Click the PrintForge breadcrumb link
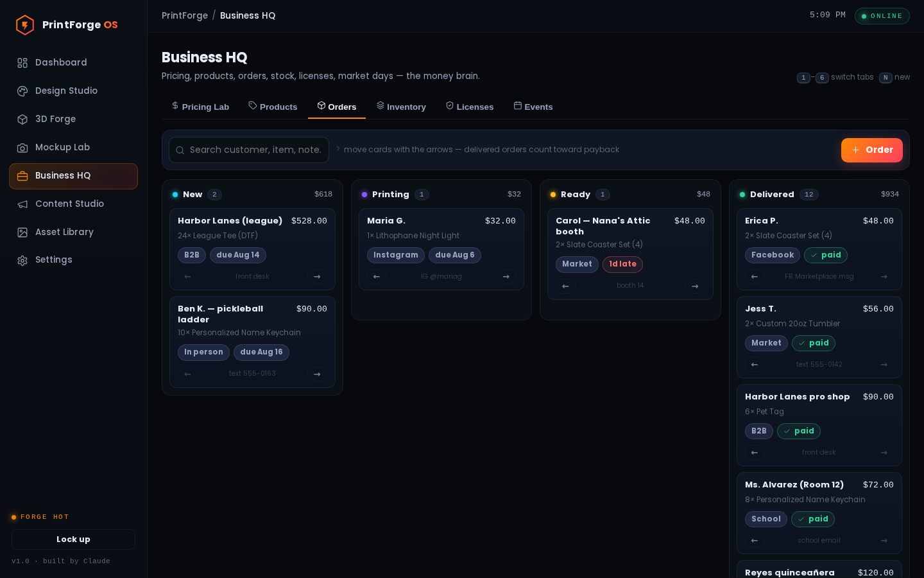Image resolution: width=924 pixels, height=578 pixels. click(185, 15)
